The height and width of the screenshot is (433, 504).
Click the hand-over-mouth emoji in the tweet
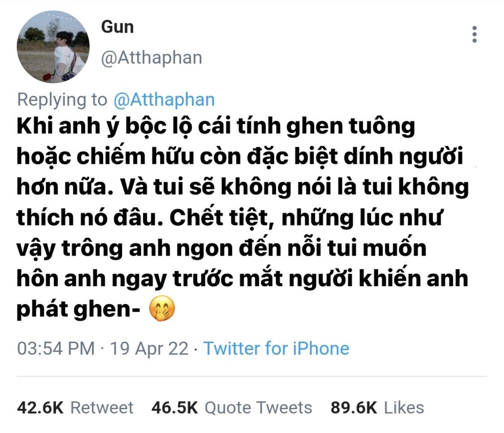(x=162, y=309)
